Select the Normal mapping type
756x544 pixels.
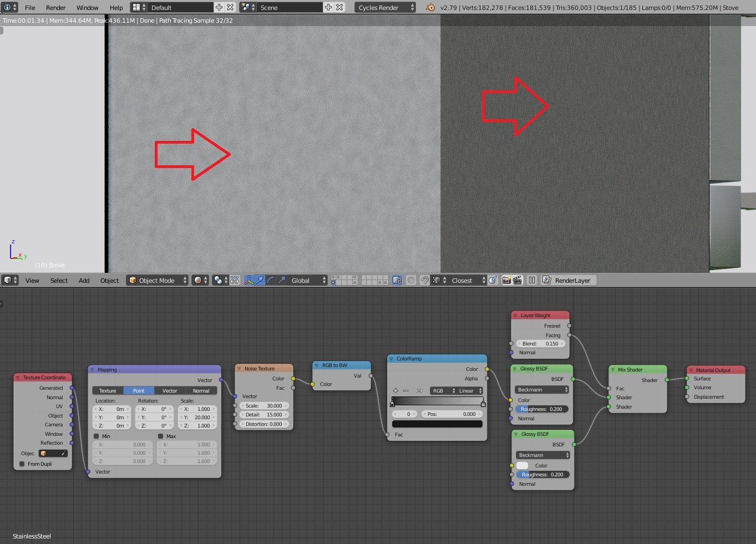point(201,390)
